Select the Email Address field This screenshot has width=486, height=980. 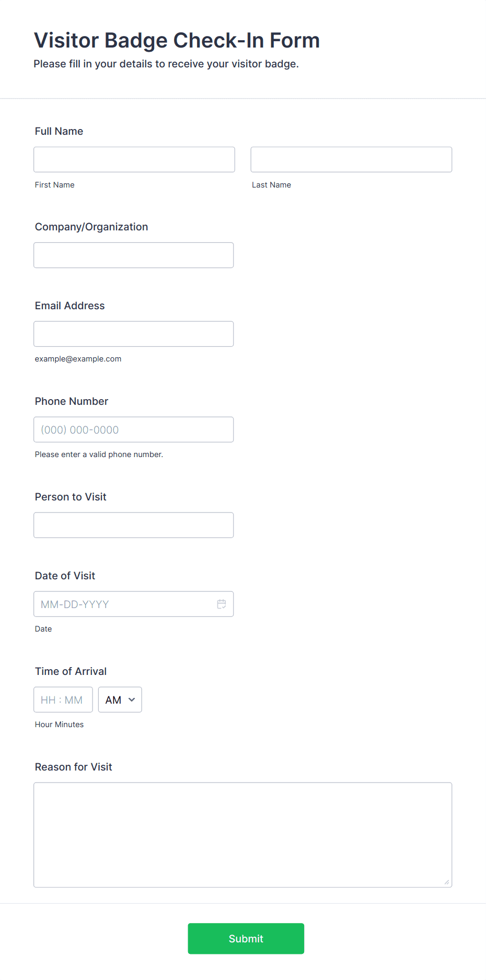[x=134, y=334]
